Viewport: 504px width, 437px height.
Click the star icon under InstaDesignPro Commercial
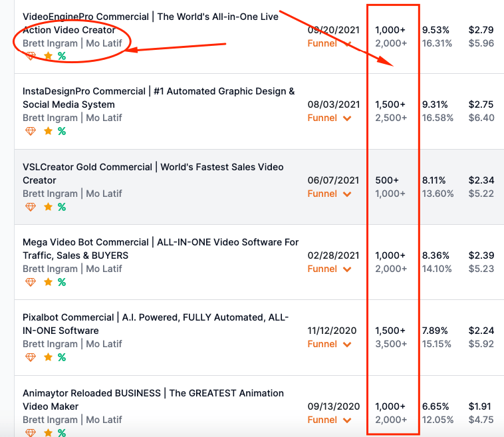(48, 131)
